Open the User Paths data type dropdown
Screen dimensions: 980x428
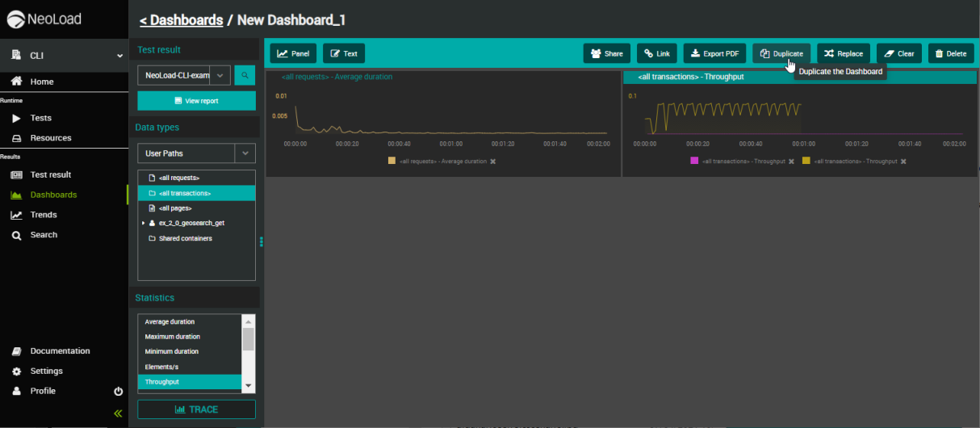(245, 153)
